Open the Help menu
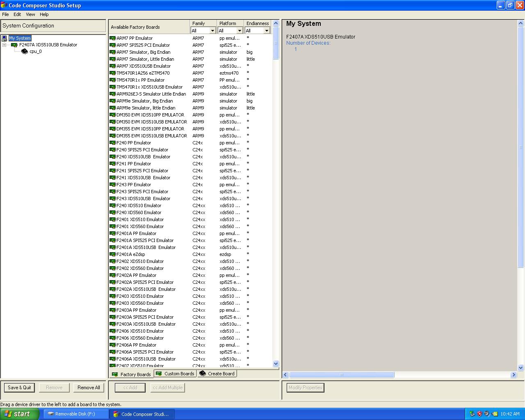The height and width of the screenshot is (420, 525). pos(44,14)
